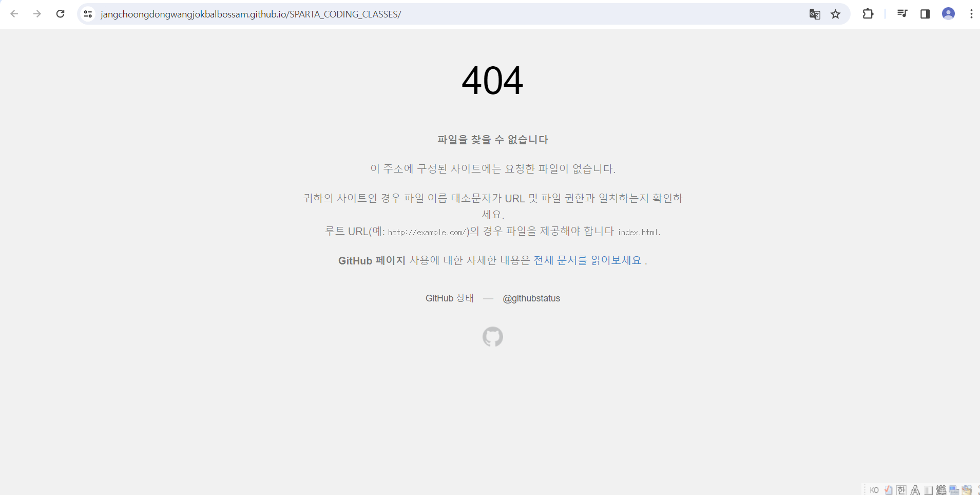Open the Chrome extensions puzzle menu

[868, 14]
